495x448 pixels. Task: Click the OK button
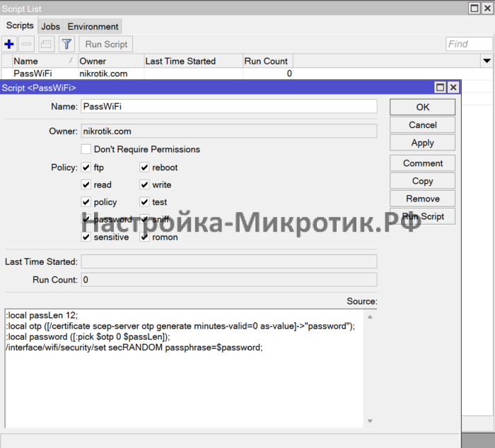click(x=422, y=107)
